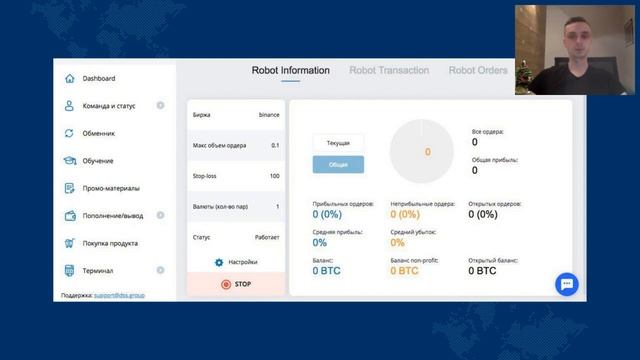
Task: Open Обучение in the sidebar
Action: click(x=98, y=161)
